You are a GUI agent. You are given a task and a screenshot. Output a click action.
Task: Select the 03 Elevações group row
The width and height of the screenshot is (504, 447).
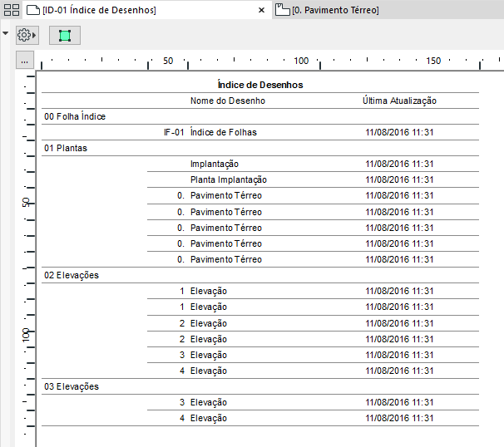[260, 386]
